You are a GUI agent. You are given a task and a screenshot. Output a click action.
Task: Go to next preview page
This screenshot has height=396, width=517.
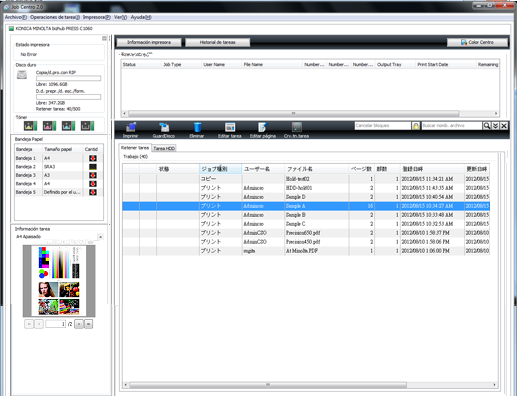click(79, 324)
